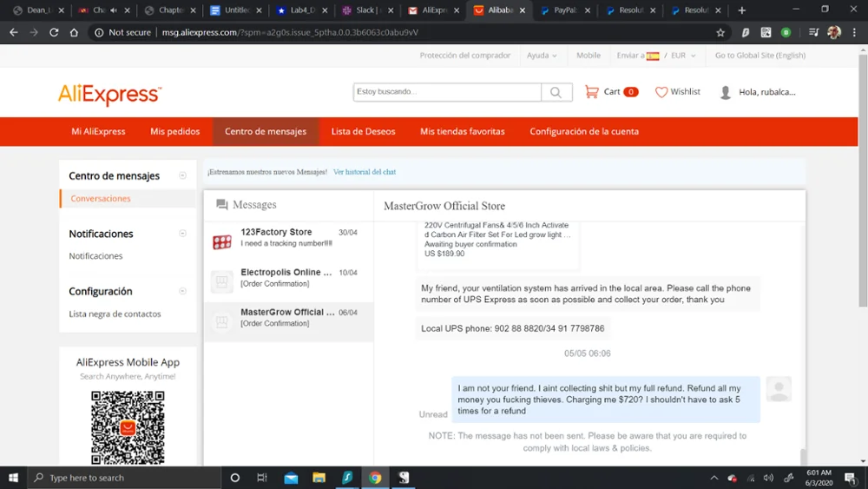Viewport: 868px width, 489px height.
Task: Open Cortana circle icon in taskbar
Action: point(234,478)
